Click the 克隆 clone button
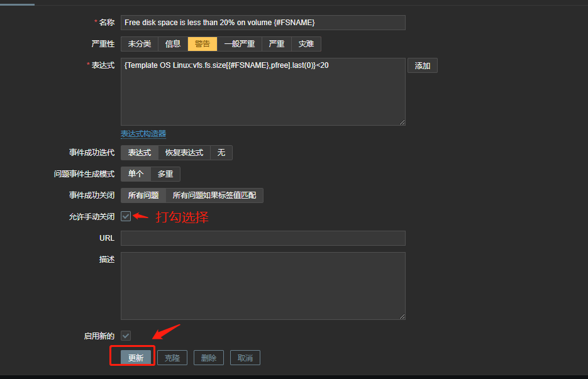This screenshot has height=379, width=588. pyautogui.click(x=172, y=358)
